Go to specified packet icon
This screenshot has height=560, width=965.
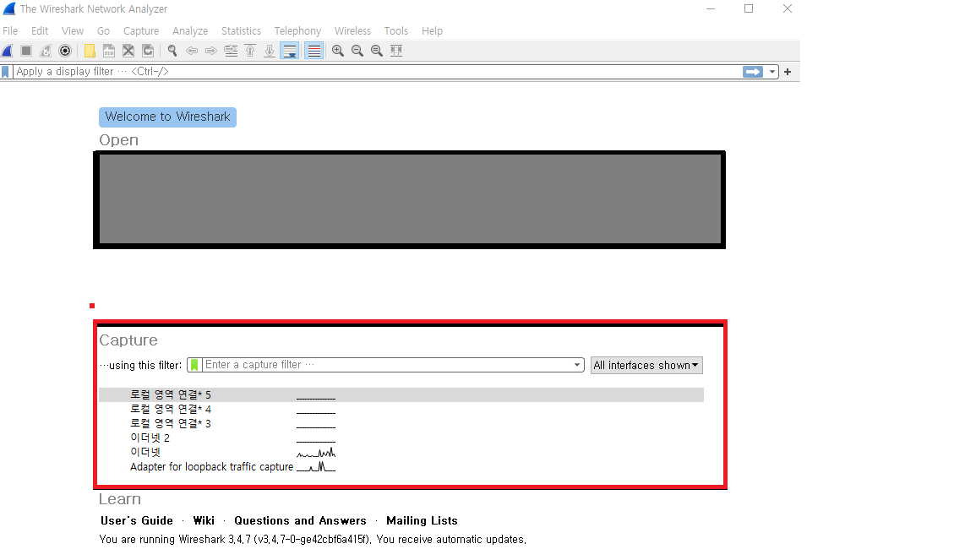coord(231,51)
